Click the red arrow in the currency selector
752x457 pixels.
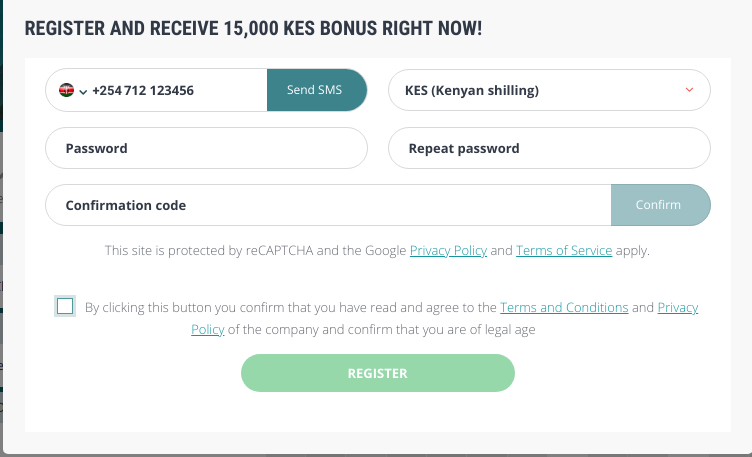[x=689, y=90]
